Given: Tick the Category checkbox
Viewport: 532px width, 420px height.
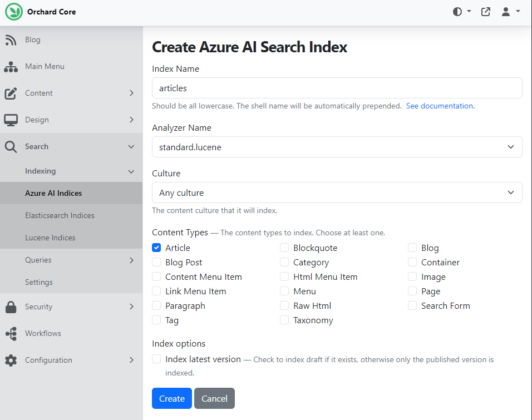Looking at the screenshot, I should 284,262.
